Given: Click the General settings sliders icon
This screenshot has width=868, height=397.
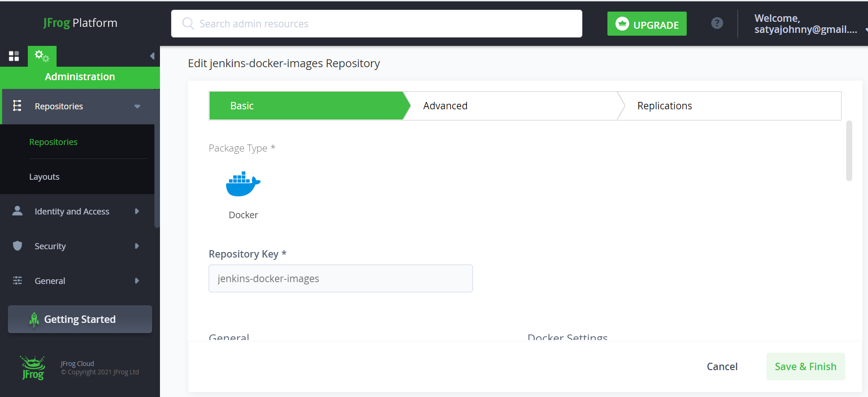Looking at the screenshot, I should coord(18,281).
